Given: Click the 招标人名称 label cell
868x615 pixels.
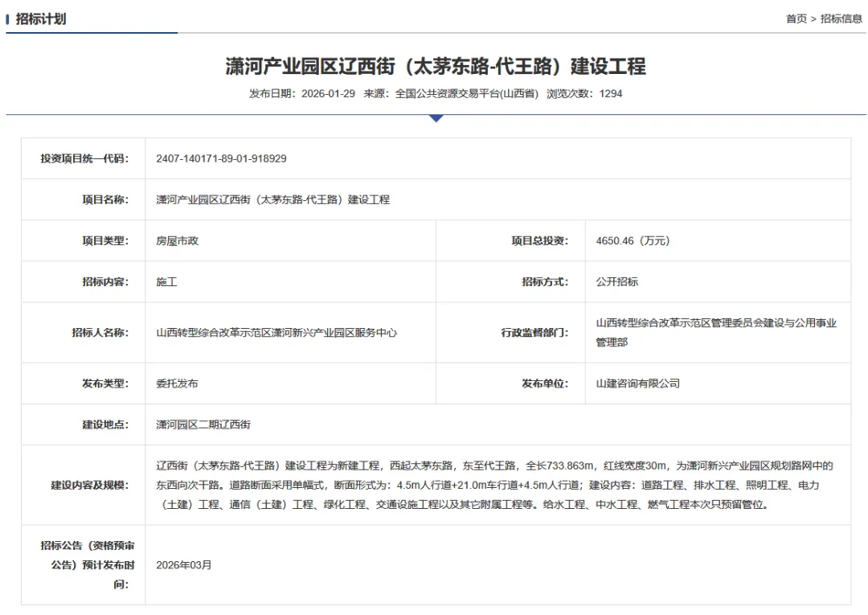Looking at the screenshot, I should (x=84, y=333).
